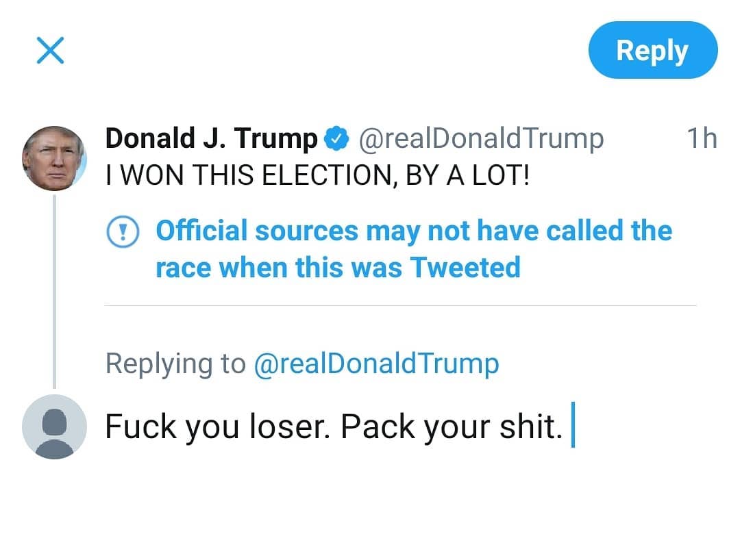Click the blue @realDonaldTrump after "Replying to"
The width and height of the screenshot is (740, 560).
tap(376, 364)
